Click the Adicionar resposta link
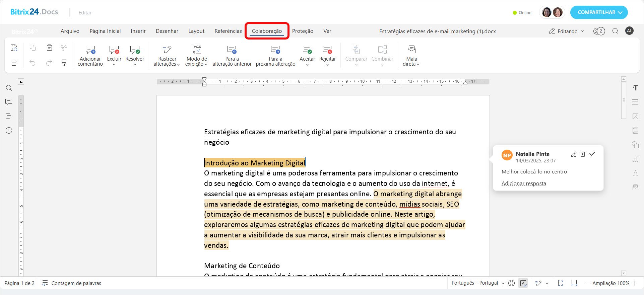Screen dimensions: 644x295 coord(524,183)
